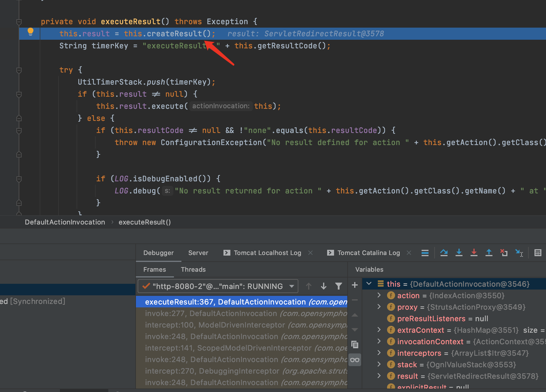The image size is (546, 392).
Task: Click fold marker beside executeResult method declaration
Action: tap(19, 22)
